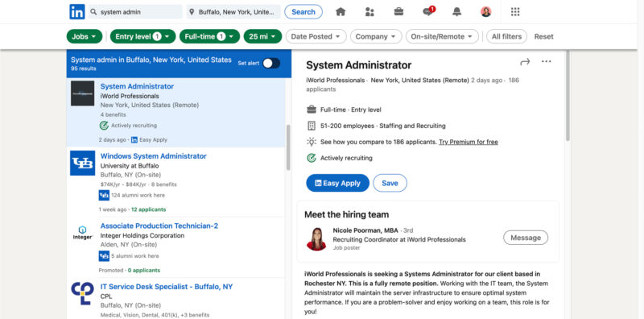Click the Easy Apply button

pos(337,184)
